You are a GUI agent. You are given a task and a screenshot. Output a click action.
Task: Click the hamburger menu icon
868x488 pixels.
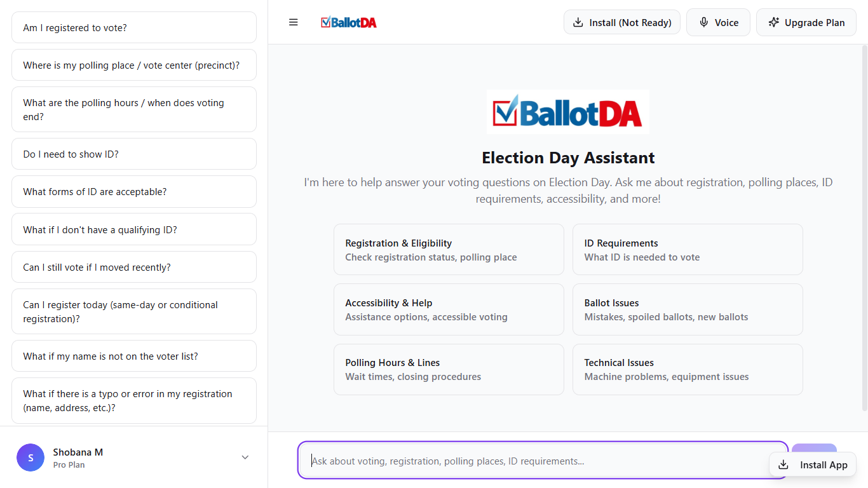pos(294,22)
